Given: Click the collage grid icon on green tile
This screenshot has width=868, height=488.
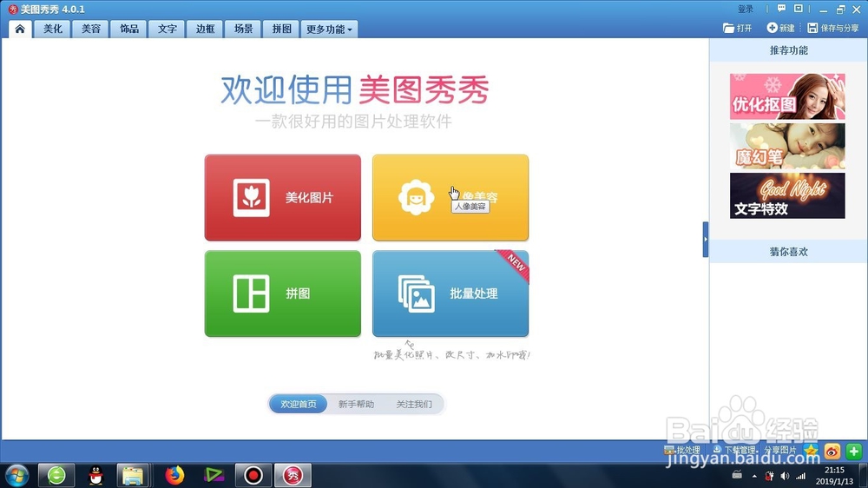Looking at the screenshot, I should click(252, 293).
